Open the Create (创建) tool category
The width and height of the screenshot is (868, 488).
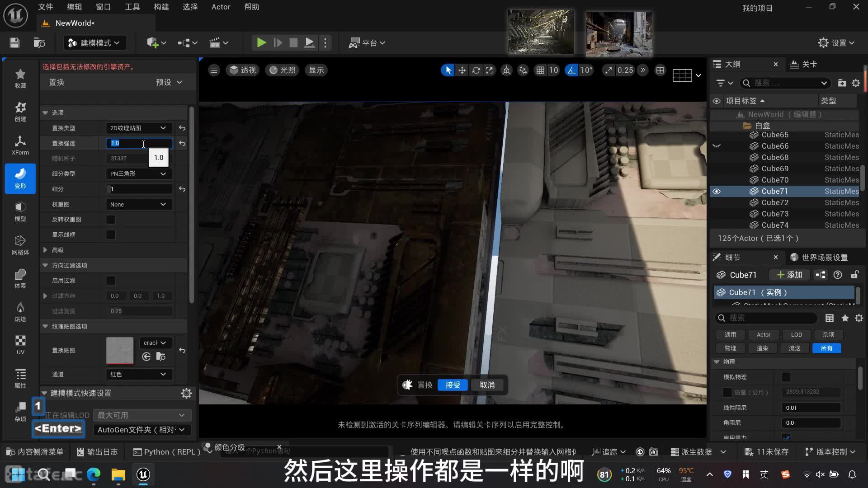[x=20, y=112]
